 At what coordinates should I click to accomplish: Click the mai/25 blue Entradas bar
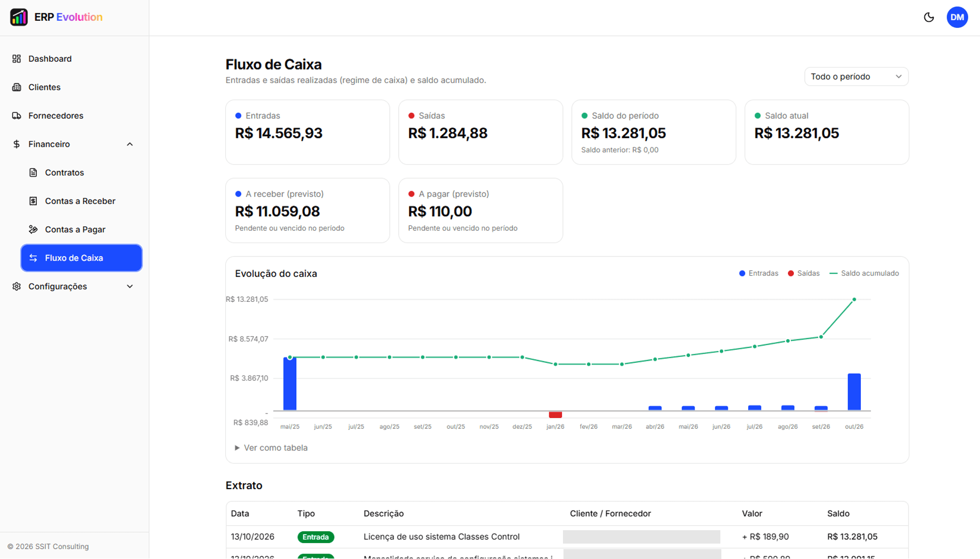click(290, 384)
